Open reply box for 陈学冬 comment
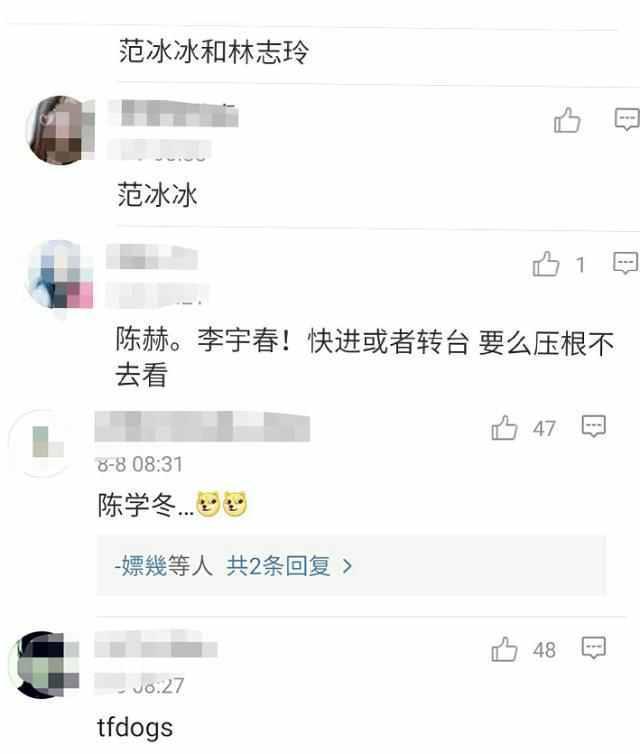The height and width of the screenshot is (754, 640). tap(594, 426)
